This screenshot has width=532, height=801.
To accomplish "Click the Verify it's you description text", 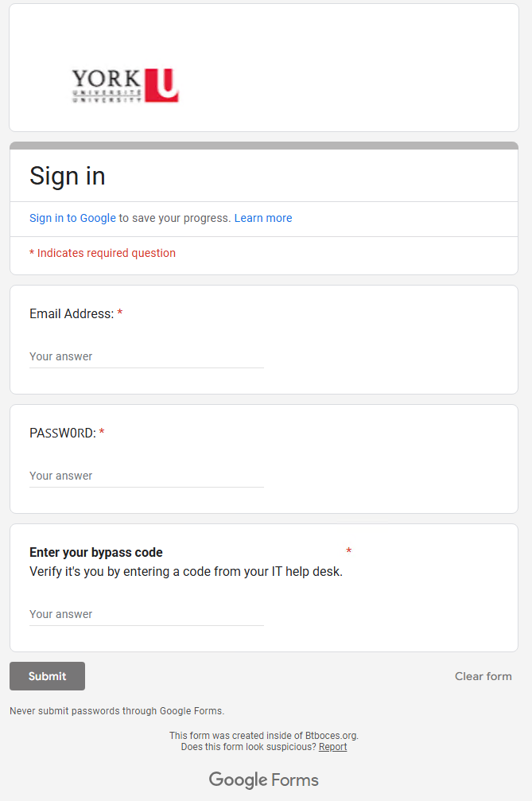I will [x=186, y=572].
